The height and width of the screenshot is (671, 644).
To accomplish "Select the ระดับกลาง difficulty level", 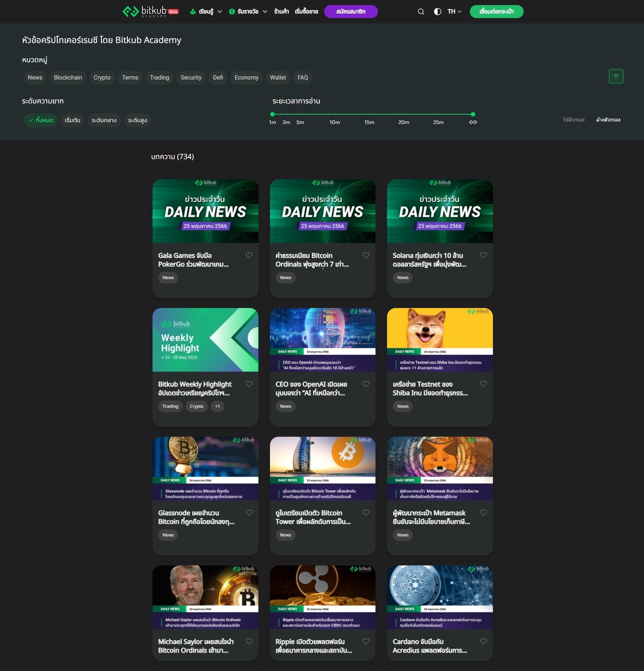I will (x=104, y=120).
